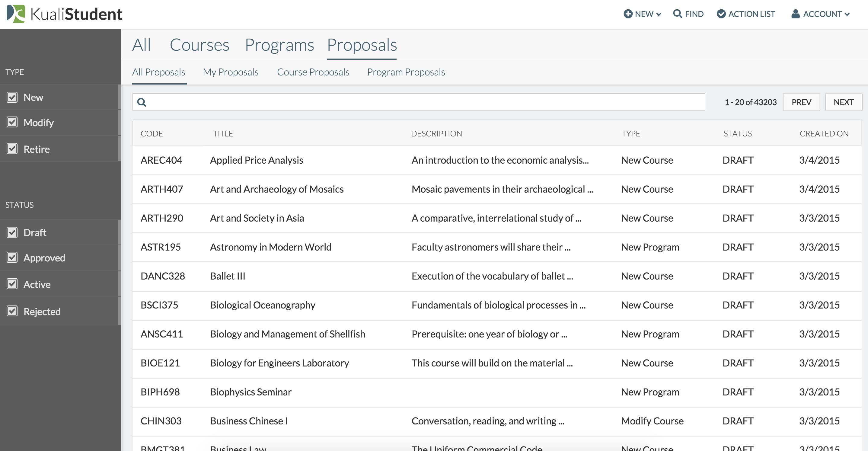Click the search magnifying glass icon
The width and height of the screenshot is (868, 451).
(142, 102)
